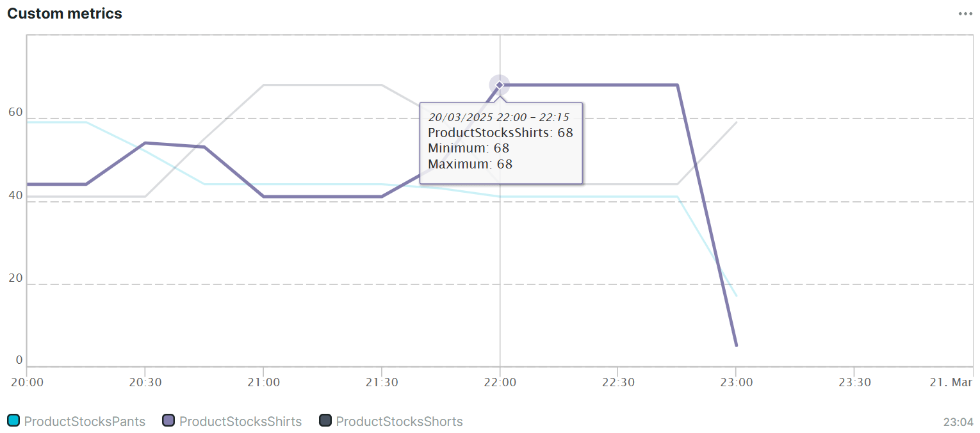Click the 21. Mar date axis label
This screenshot has width=980, height=433.
(951, 382)
